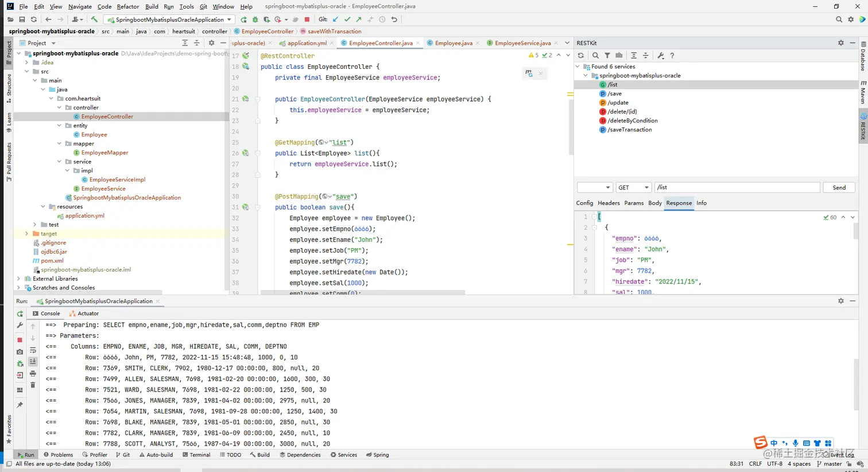
Task: Click the print icon in console toolbar
Action: tap(33, 374)
